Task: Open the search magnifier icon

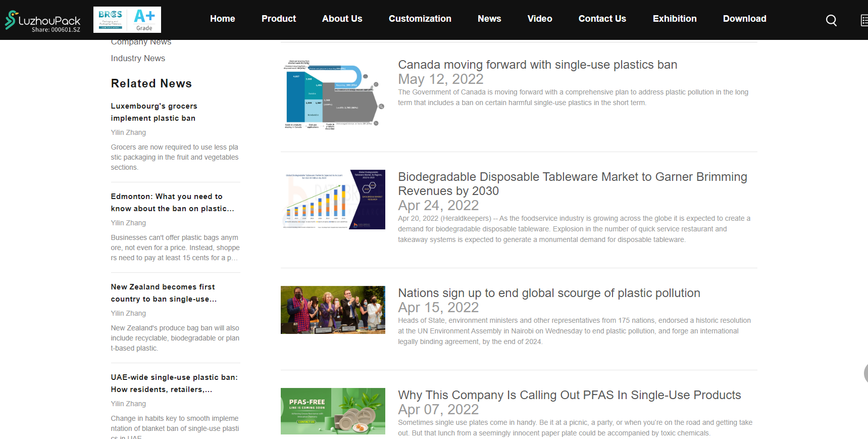Action: 831,20
